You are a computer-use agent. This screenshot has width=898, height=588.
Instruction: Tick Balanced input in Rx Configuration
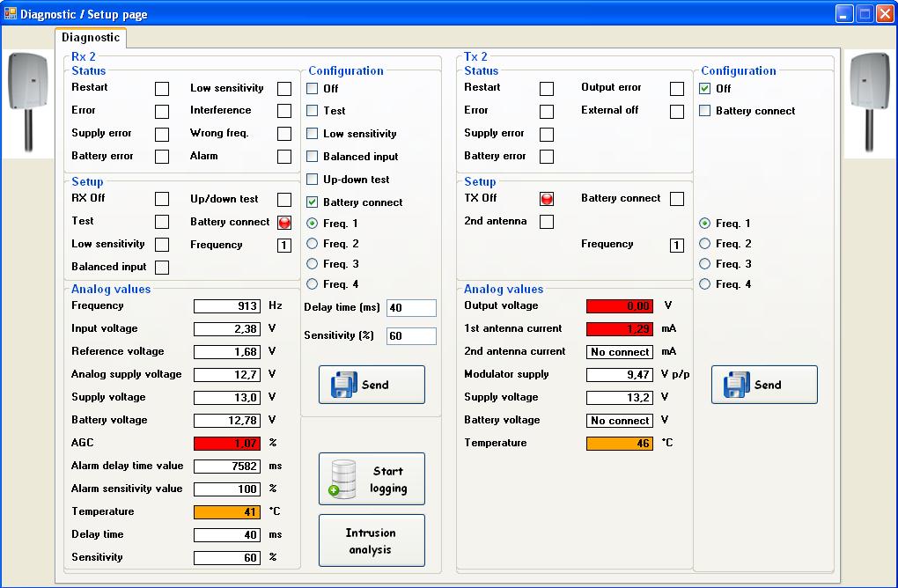coord(313,157)
